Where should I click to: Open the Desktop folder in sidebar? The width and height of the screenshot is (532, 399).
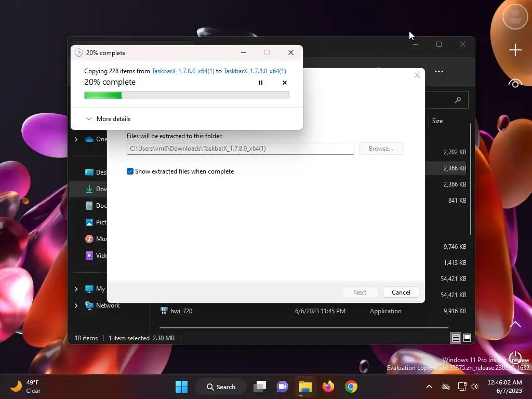click(x=96, y=172)
